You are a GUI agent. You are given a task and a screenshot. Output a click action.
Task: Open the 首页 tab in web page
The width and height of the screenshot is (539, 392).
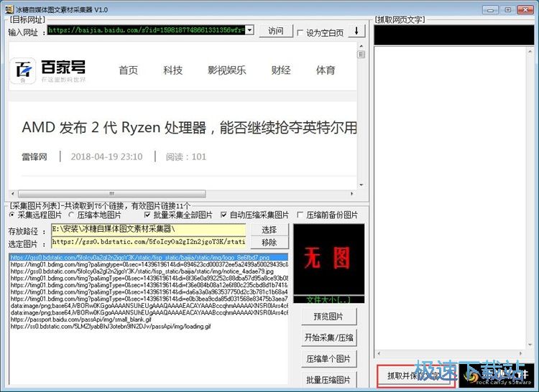[x=128, y=70]
